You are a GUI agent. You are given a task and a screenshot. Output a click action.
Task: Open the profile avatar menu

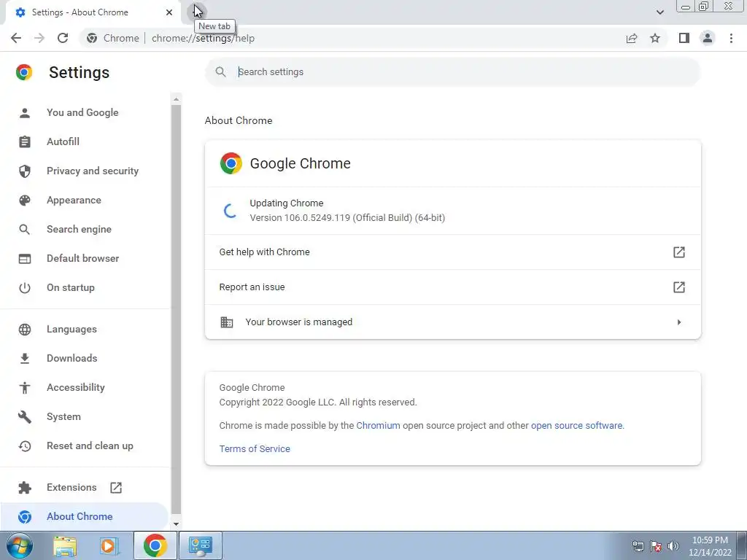click(708, 38)
